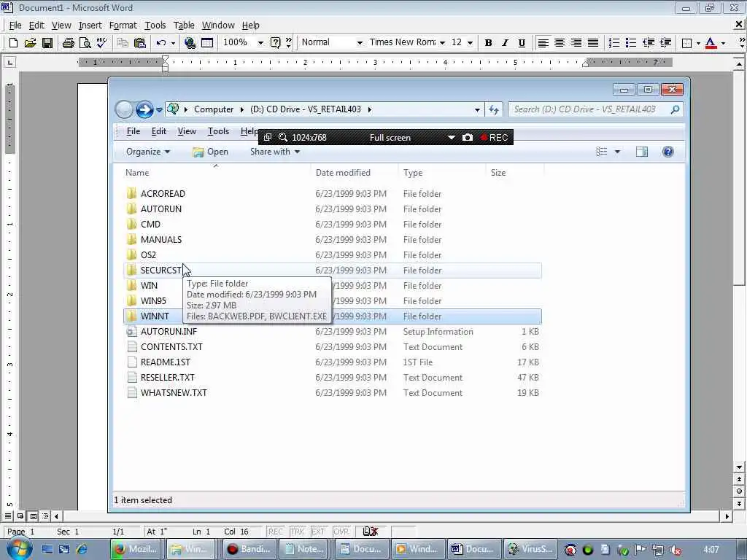Click Computer in the Explorer address path
This screenshot has width=747, height=560.
point(214,109)
